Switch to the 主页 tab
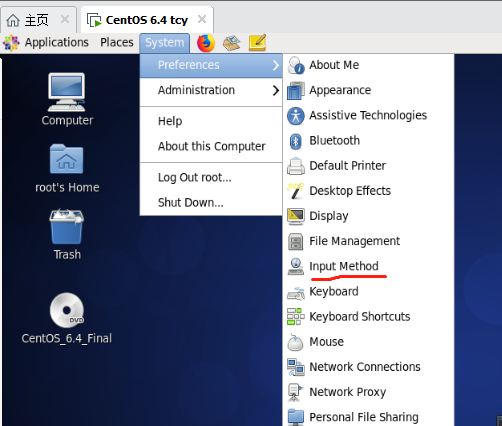 pyautogui.click(x=39, y=20)
